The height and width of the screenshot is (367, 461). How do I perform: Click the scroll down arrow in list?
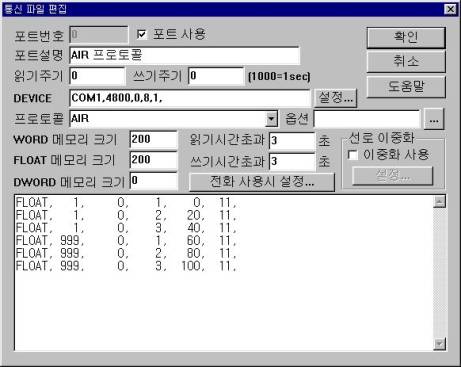(x=440, y=344)
